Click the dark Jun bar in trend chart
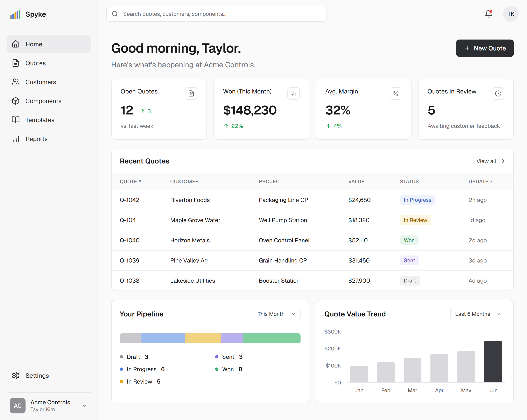The height and width of the screenshot is (420, 527). [493, 362]
